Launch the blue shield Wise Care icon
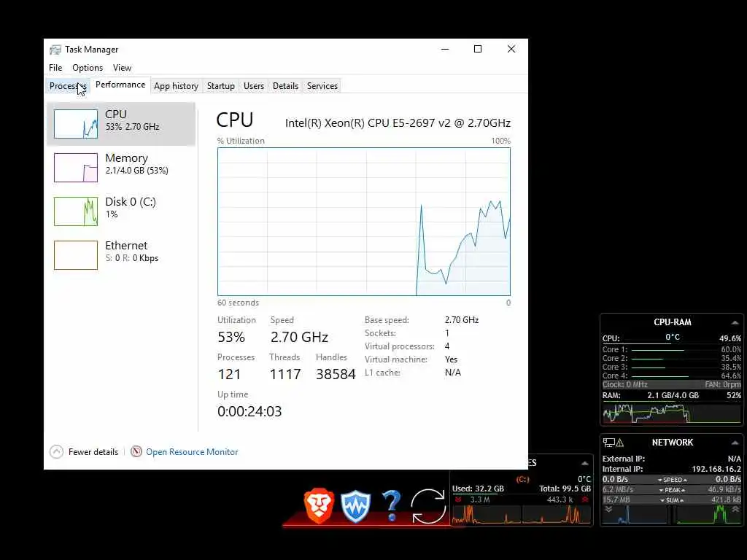Image resolution: width=747 pixels, height=560 pixels. [355, 507]
